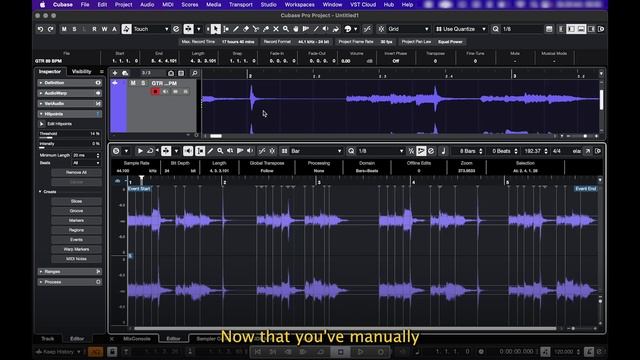Screen dimensions: 640x360
Task: Enable record on GTR track
Action: 155,92
